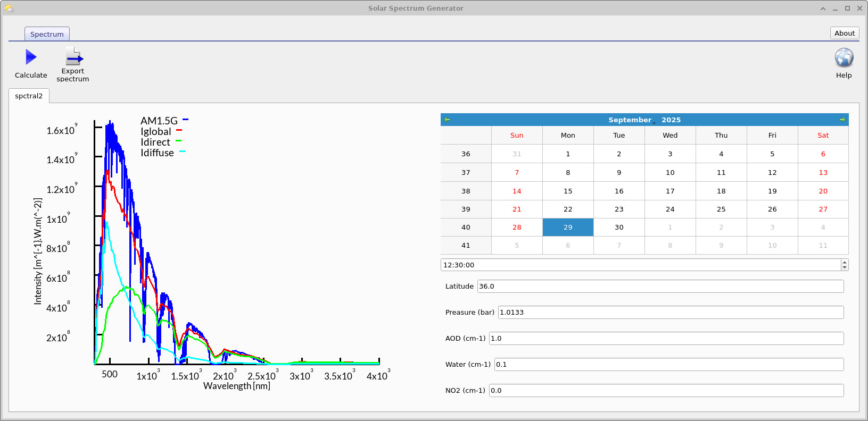Click the Calculate play icon

click(31, 57)
